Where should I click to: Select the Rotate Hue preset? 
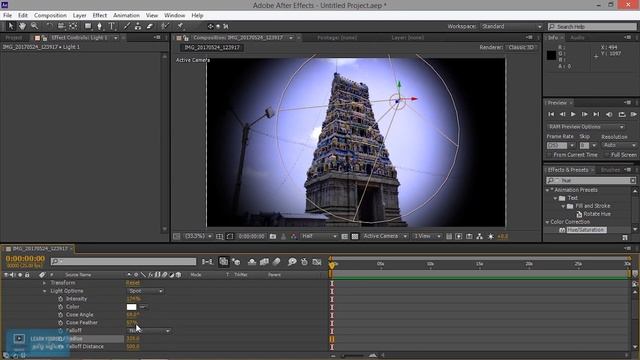click(x=597, y=214)
